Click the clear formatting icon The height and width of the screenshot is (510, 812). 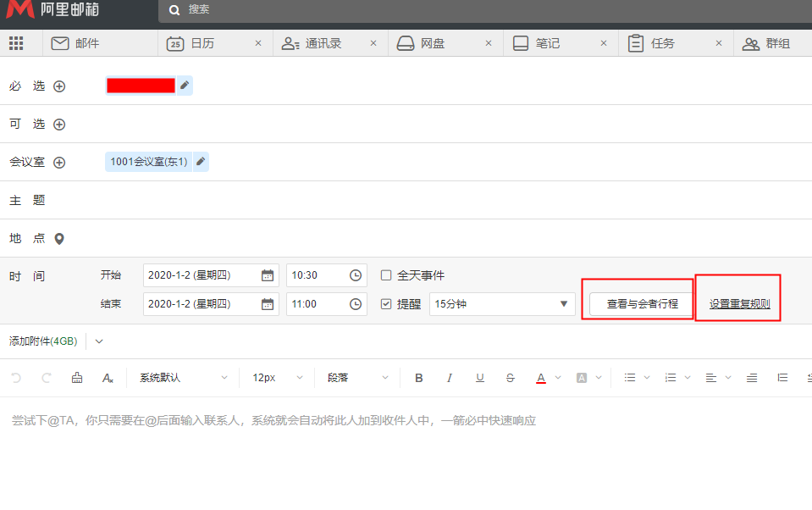(x=108, y=378)
